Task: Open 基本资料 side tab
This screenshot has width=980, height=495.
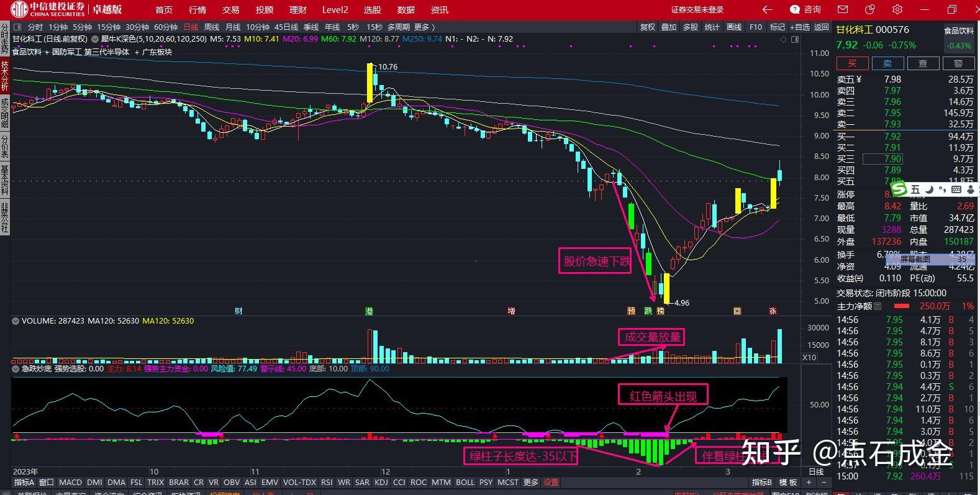Action: tap(5, 180)
